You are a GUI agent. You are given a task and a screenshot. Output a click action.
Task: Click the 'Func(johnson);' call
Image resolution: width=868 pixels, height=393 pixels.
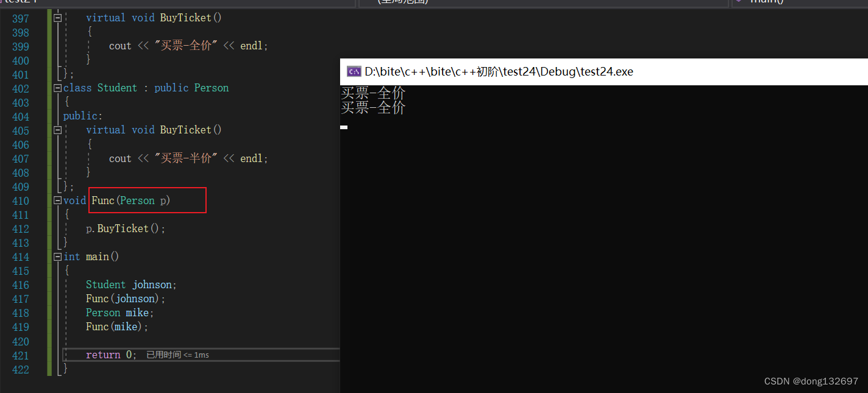tap(126, 299)
